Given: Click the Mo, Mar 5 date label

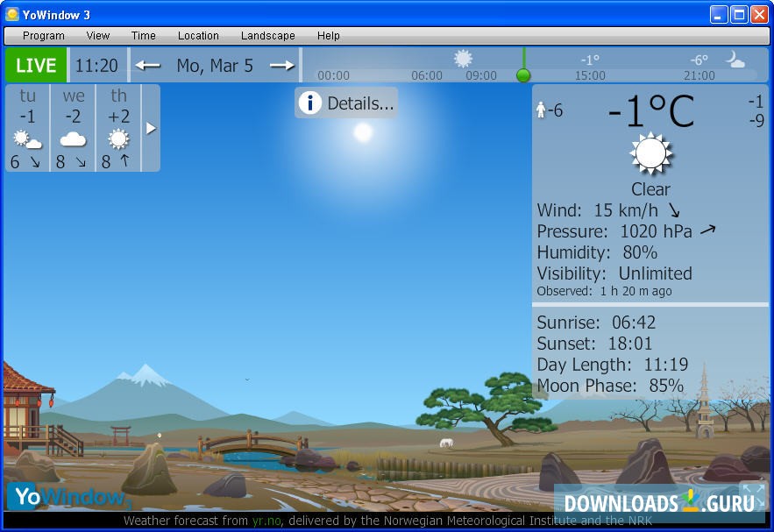Looking at the screenshot, I should (215, 65).
